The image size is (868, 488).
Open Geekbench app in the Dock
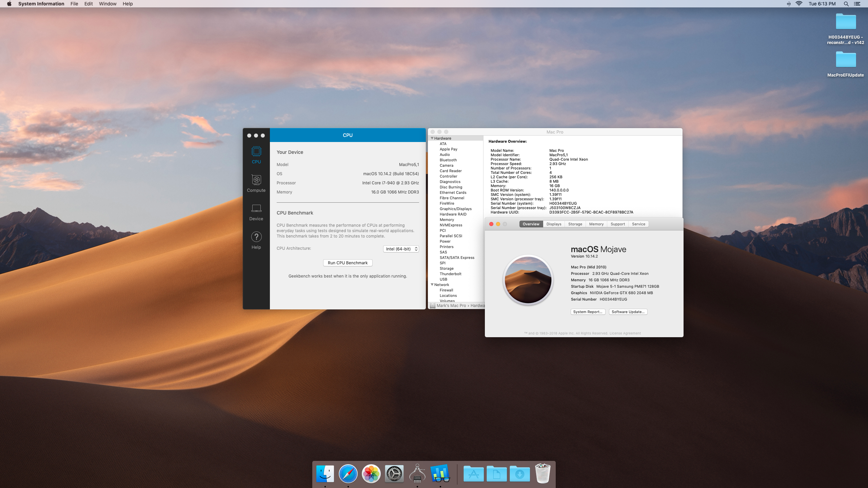coord(440,473)
